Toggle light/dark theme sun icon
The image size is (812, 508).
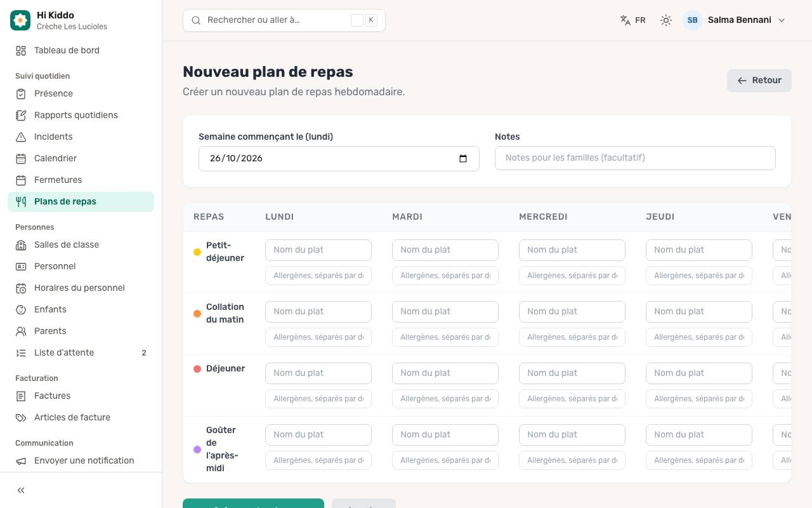(665, 20)
